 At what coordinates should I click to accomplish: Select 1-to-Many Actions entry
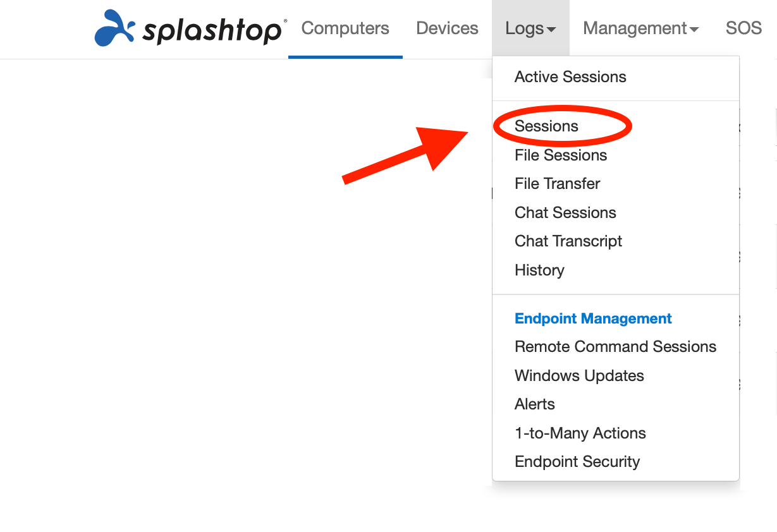click(x=580, y=433)
